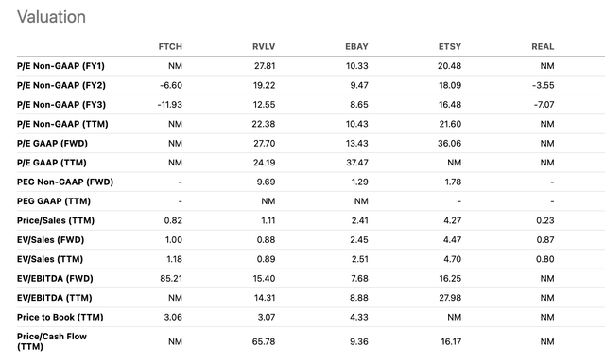Select the EBAY column header

click(356, 46)
